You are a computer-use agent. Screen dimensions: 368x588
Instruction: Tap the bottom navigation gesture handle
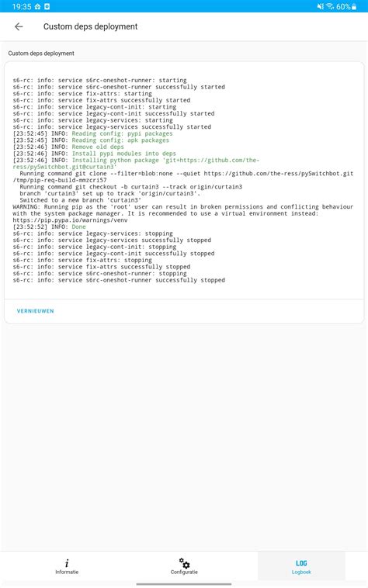(184, 584)
